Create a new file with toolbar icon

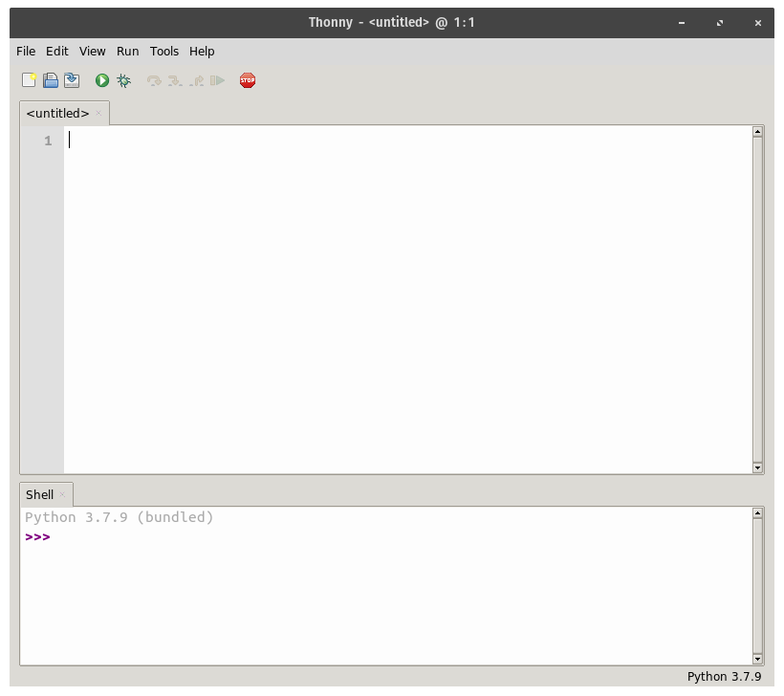[29, 80]
